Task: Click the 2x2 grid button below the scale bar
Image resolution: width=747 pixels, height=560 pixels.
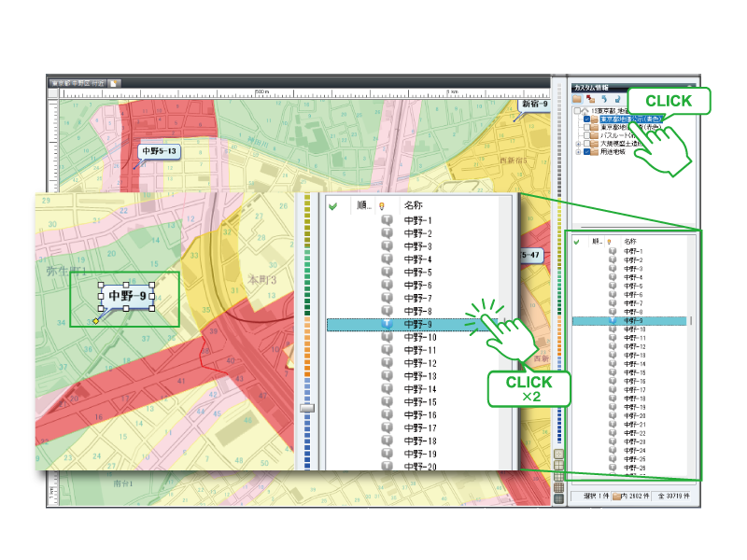Action: 558,465
